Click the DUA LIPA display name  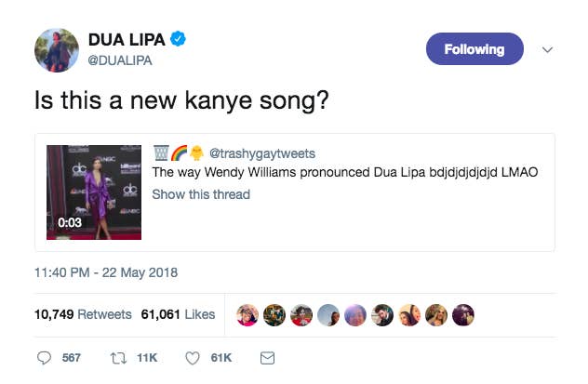coord(127,39)
